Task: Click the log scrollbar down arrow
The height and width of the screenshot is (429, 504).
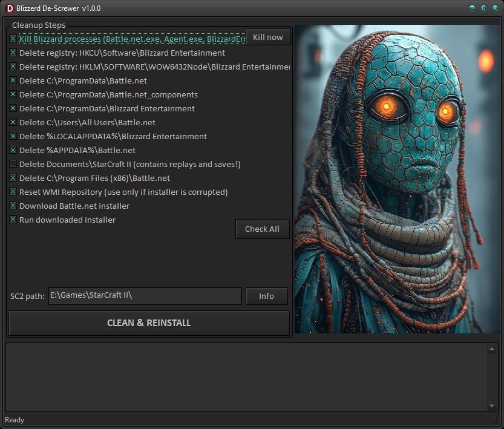Action: click(x=492, y=405)
